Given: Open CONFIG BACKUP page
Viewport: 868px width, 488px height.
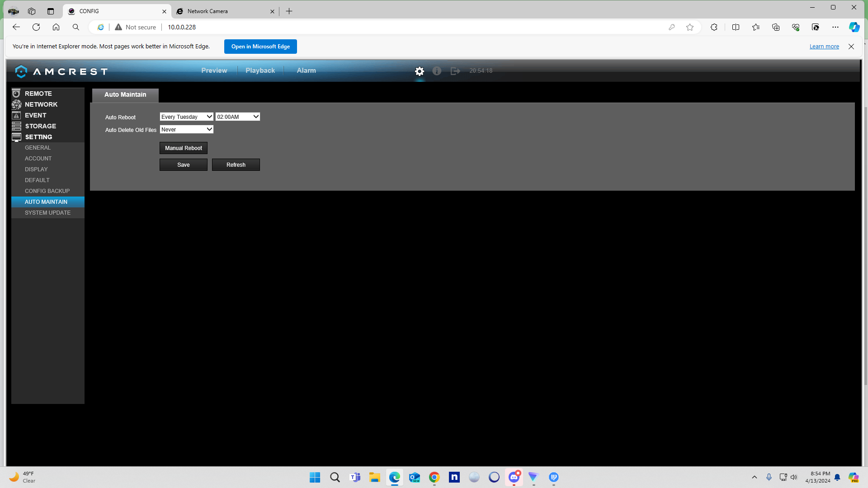Looking at the screenshot, I should [47, 191].
